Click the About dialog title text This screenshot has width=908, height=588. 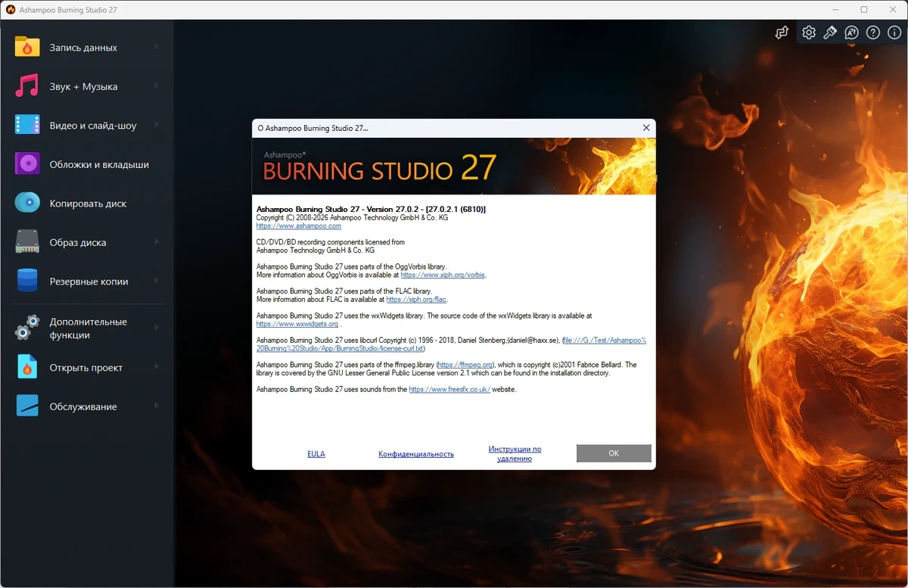pyautogui.click(x=313, y=128)
